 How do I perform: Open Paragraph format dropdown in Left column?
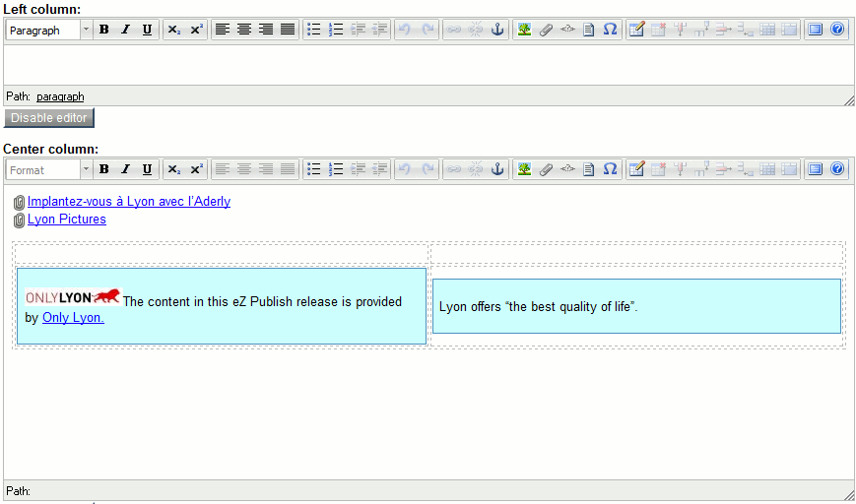49,30
